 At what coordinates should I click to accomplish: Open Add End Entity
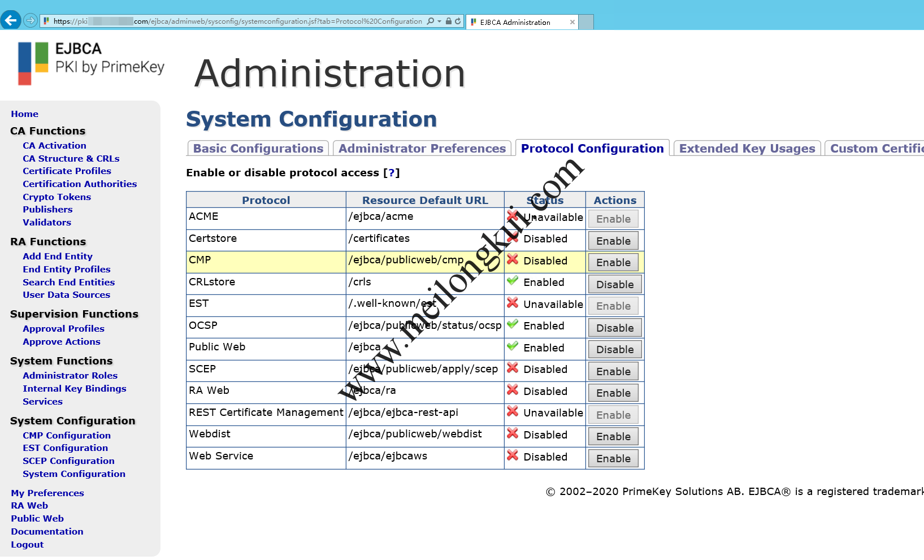58,256
